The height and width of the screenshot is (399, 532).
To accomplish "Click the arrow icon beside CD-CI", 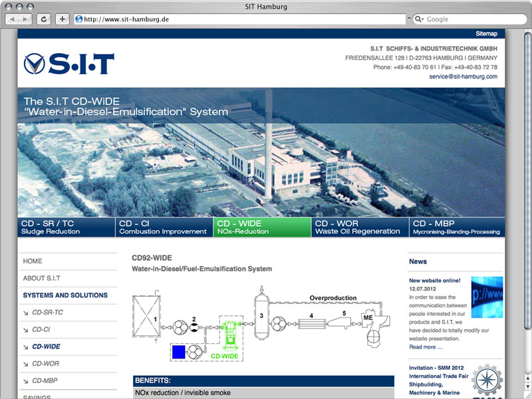I will click(x=25, y=330).
